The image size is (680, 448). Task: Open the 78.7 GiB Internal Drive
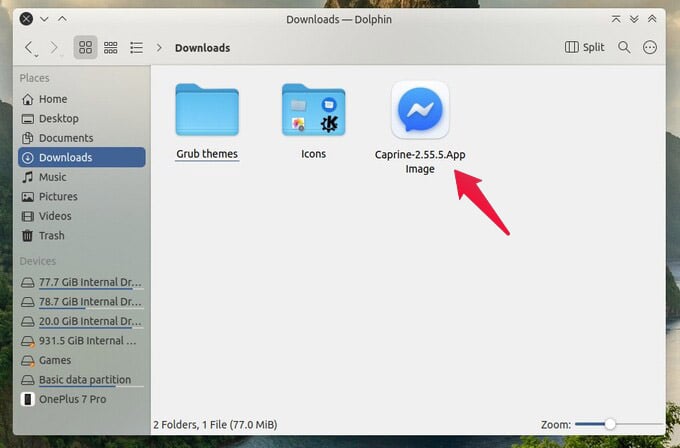tap(82, 302)
